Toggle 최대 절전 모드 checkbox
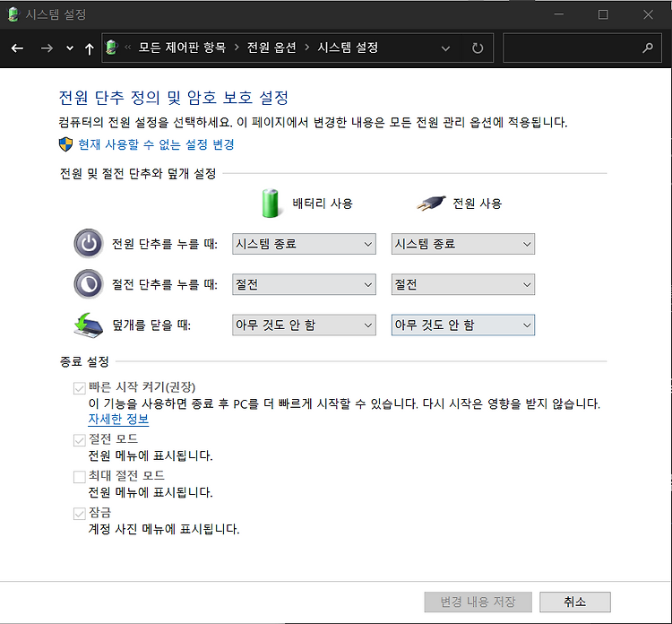672x624 pixels. coord(79,476)
